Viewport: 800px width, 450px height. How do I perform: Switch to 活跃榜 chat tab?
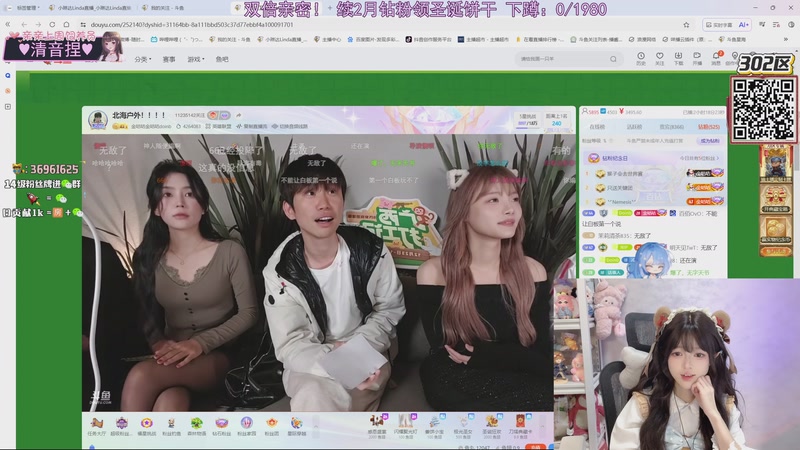coord(634,127)
